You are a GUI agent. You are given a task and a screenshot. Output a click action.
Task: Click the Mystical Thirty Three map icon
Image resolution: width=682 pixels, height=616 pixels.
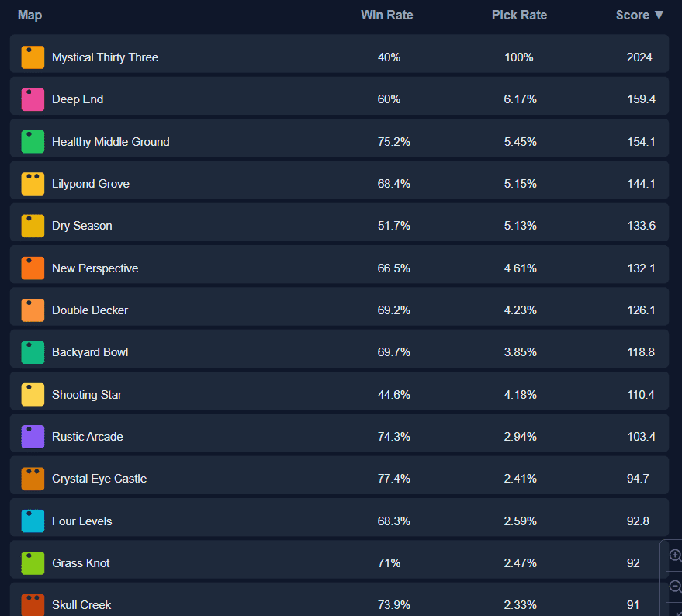pyautogui.click(x=33, y=57)
